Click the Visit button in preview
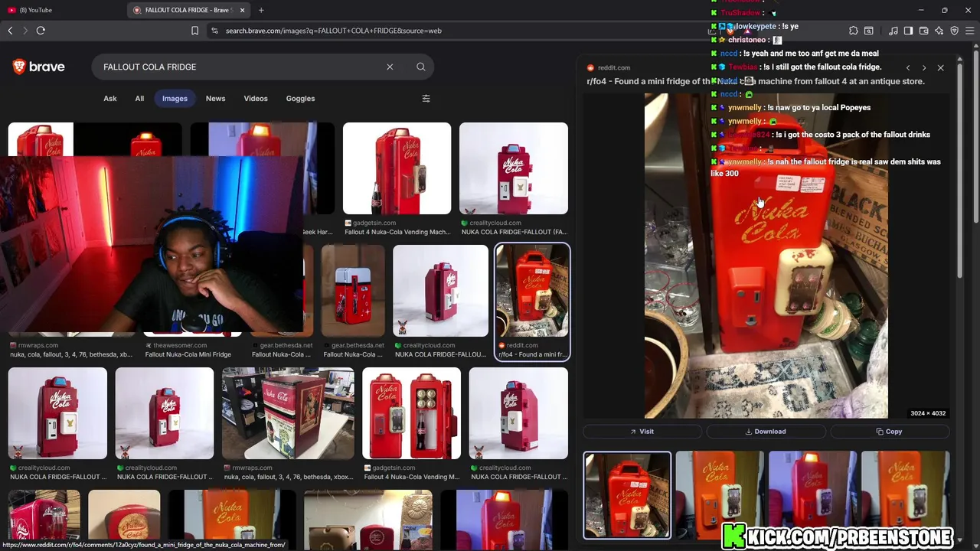Image resolution: width=980 pixels, height=551 pixels. pos(642,432)
